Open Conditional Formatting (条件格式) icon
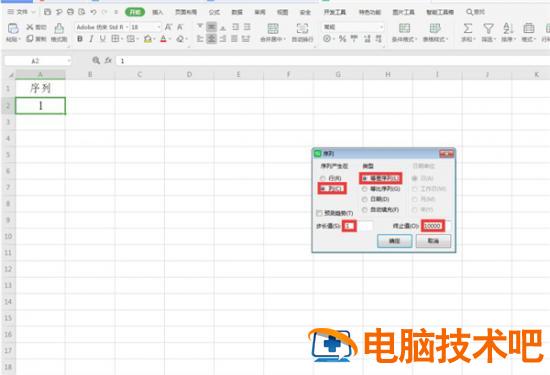This screenshot has height=375, width=550. 404,28
